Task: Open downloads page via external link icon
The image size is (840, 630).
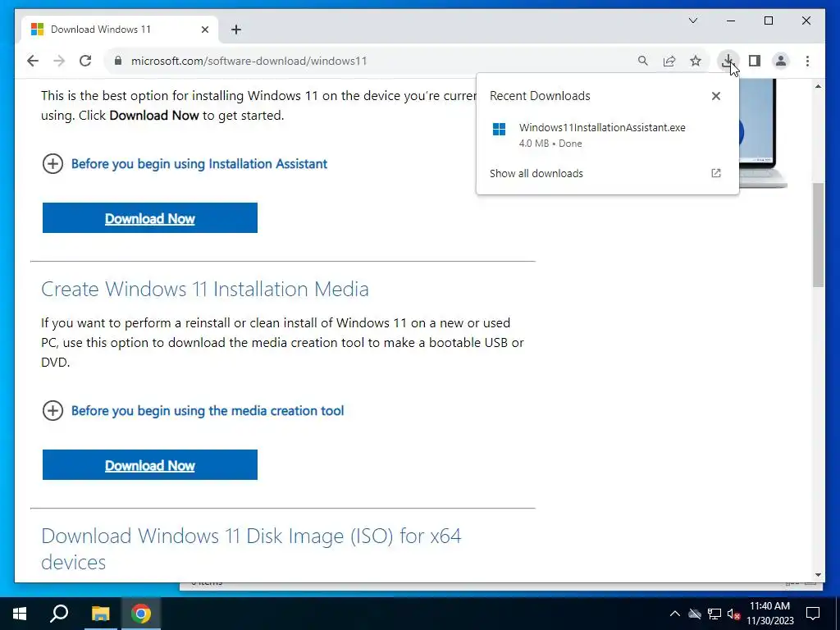Action: click(x=715, y=173)
